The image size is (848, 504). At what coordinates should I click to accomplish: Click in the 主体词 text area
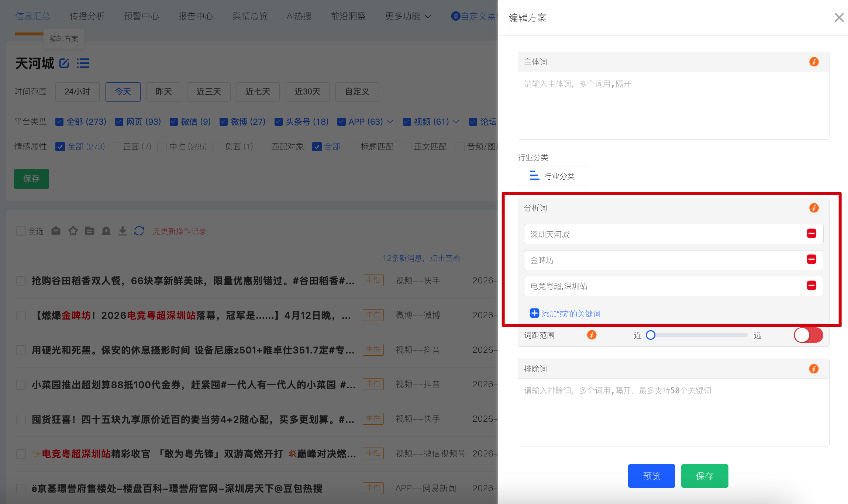point(673,106)
